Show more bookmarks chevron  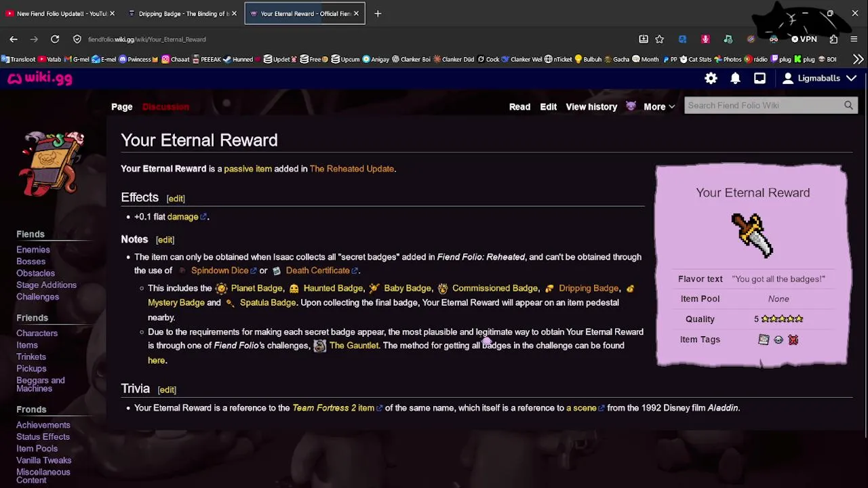[x=858, y=60]
